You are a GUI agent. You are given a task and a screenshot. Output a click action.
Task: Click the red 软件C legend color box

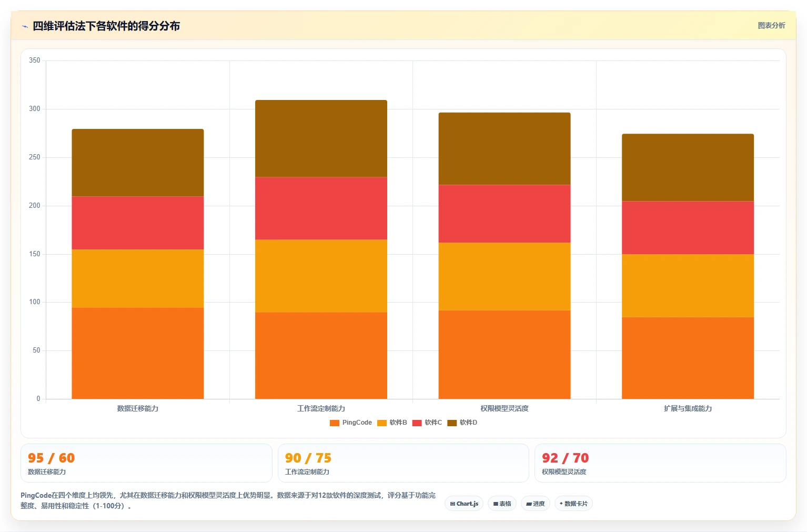pos(417,423)
